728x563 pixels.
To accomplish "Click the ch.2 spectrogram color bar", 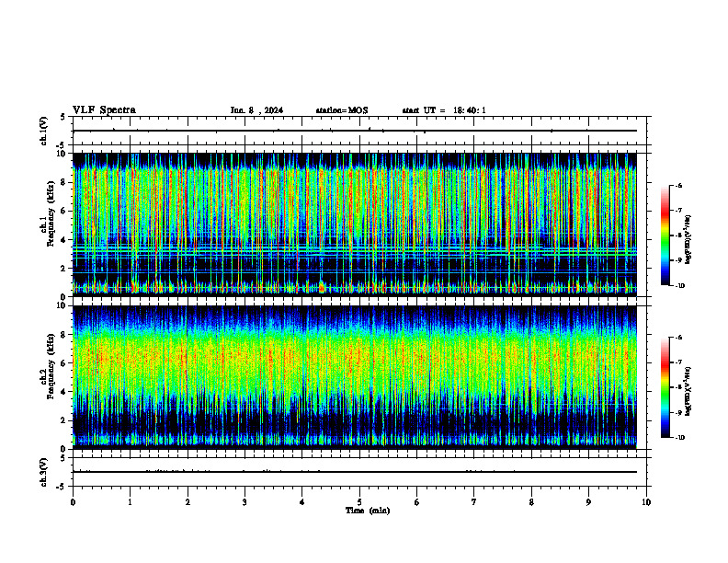I will tap(665, 387).
